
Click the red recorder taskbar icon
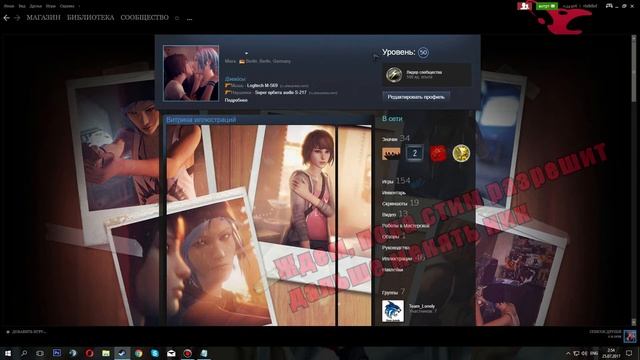187,353
